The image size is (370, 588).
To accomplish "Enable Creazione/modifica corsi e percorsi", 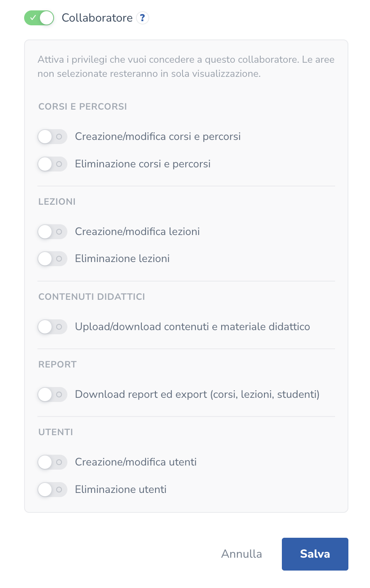I will [x=52, y=137].
